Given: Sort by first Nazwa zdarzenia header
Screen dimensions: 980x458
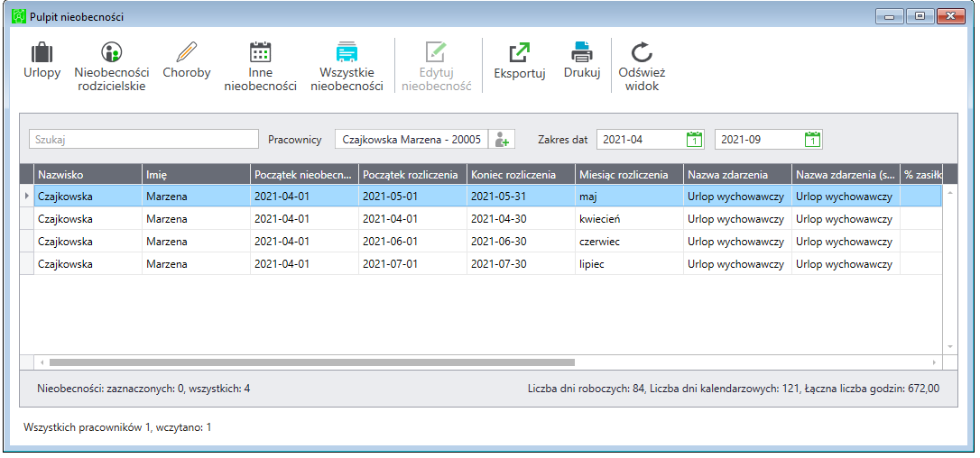Looking at the screenshot, I should (737, 174).
